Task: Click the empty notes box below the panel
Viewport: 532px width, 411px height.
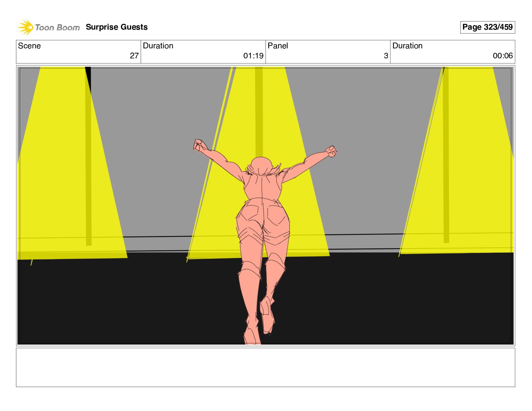Action: click(265, 367)
